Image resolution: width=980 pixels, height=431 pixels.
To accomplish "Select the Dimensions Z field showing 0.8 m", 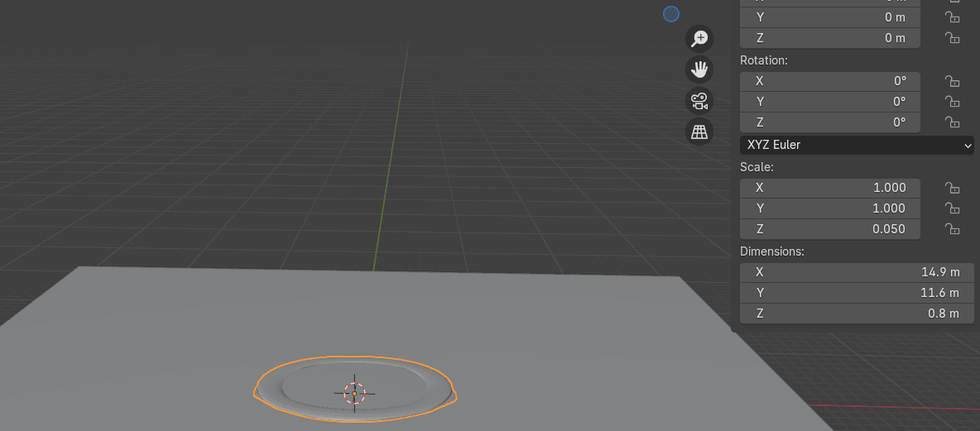I will pyautogui.click(x=857, y=314).
